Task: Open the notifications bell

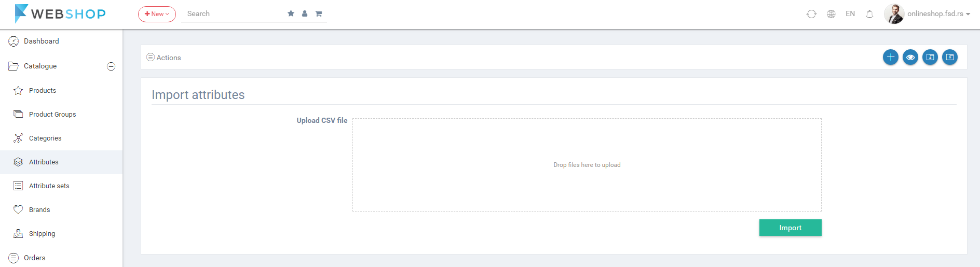Action: coord(869,14)
